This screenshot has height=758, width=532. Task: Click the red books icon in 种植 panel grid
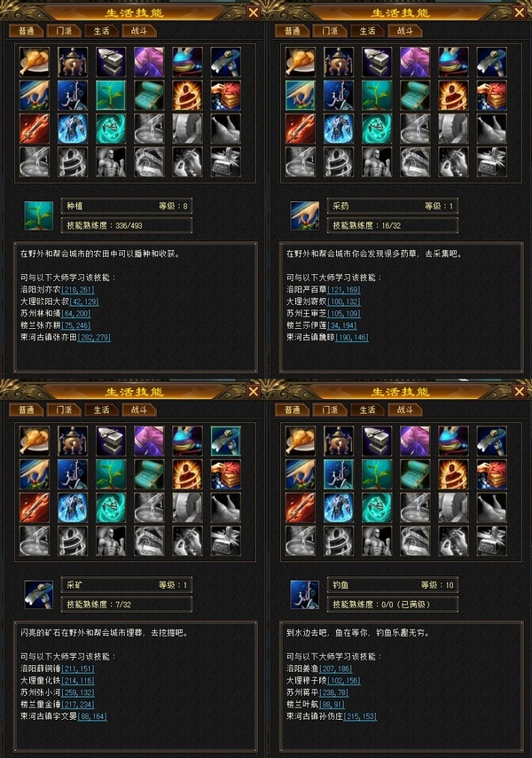(x=225, y=96)
